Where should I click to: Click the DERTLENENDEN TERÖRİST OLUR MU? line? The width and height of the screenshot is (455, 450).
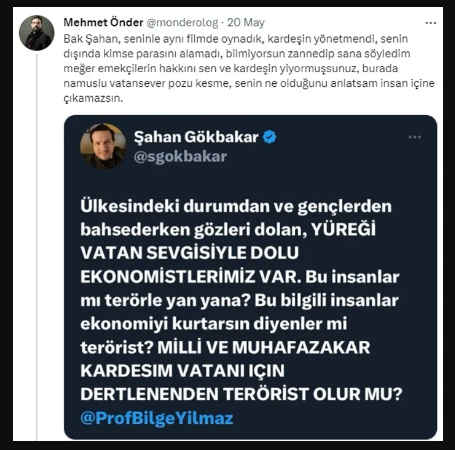point(241,394)
